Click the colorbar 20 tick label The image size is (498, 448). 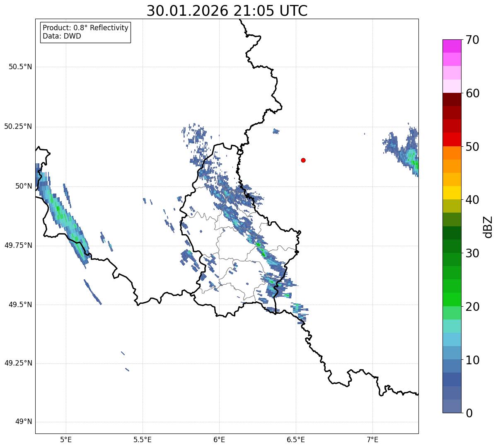coord(473,307)
